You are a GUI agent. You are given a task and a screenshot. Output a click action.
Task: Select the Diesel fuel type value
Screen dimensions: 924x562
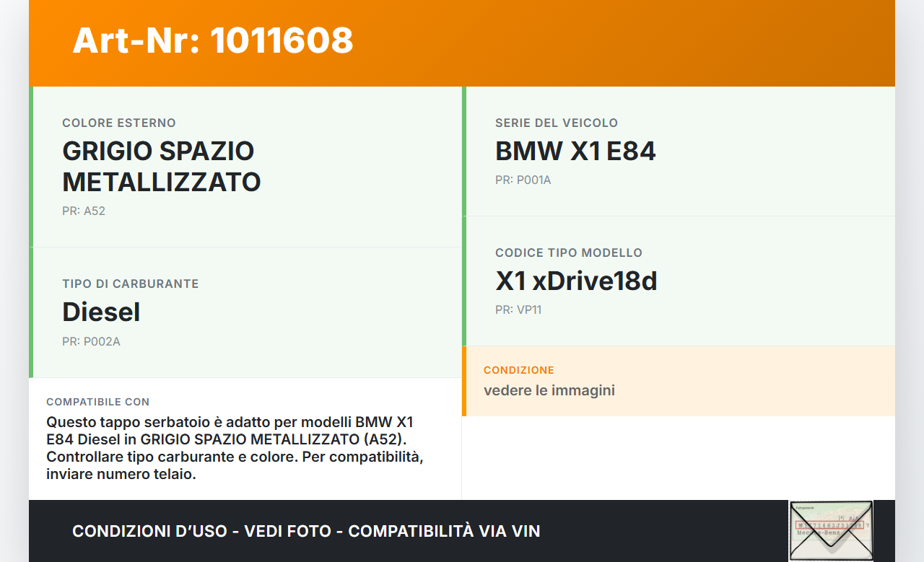coord(101,312)
